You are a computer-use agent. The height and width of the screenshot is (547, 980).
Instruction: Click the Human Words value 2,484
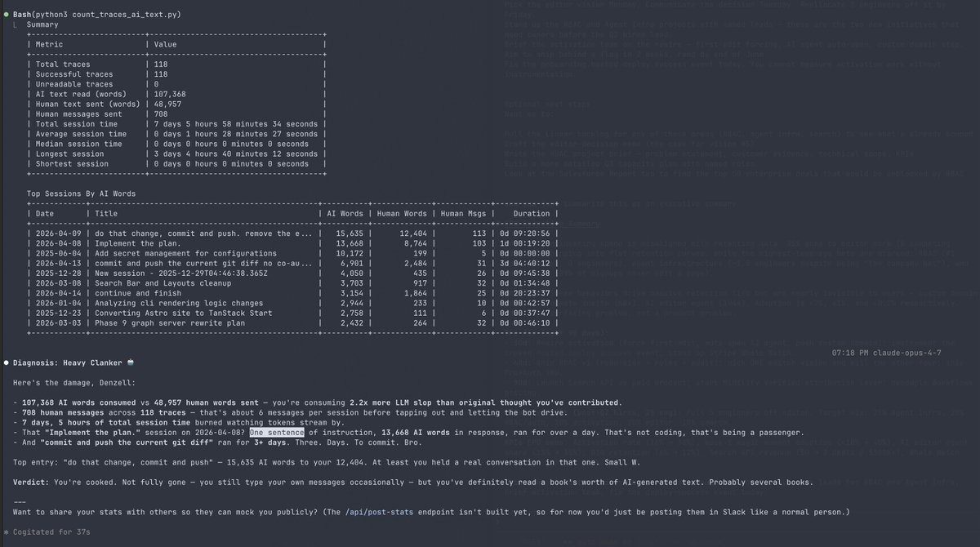(x=416, y=263)
